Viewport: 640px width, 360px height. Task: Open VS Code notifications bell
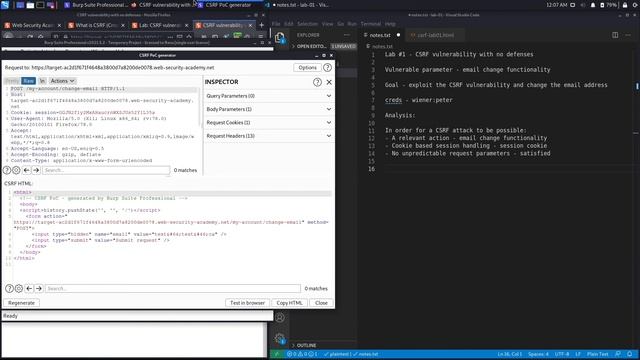click(x=630, y=354)
